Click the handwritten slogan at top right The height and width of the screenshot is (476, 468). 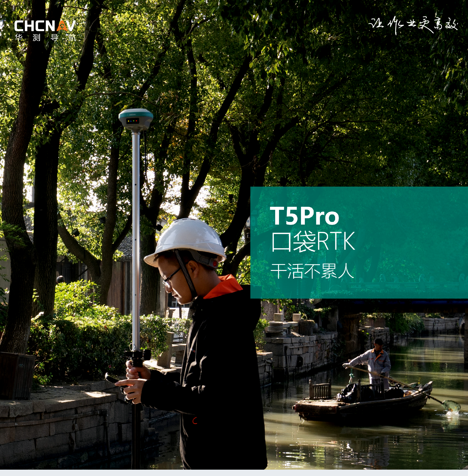pyautogui.click(x=413, y=25)
